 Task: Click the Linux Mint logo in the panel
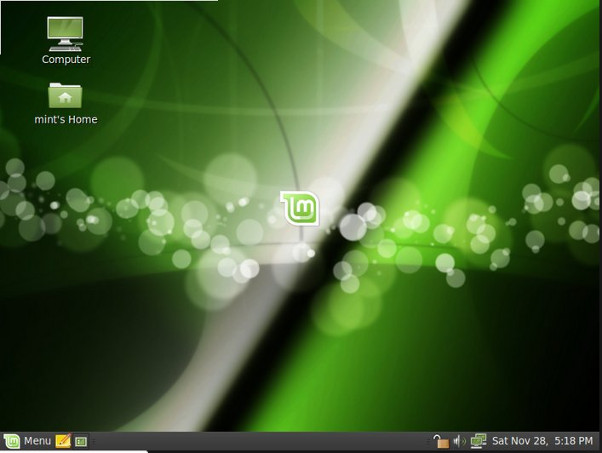[12, 441]
